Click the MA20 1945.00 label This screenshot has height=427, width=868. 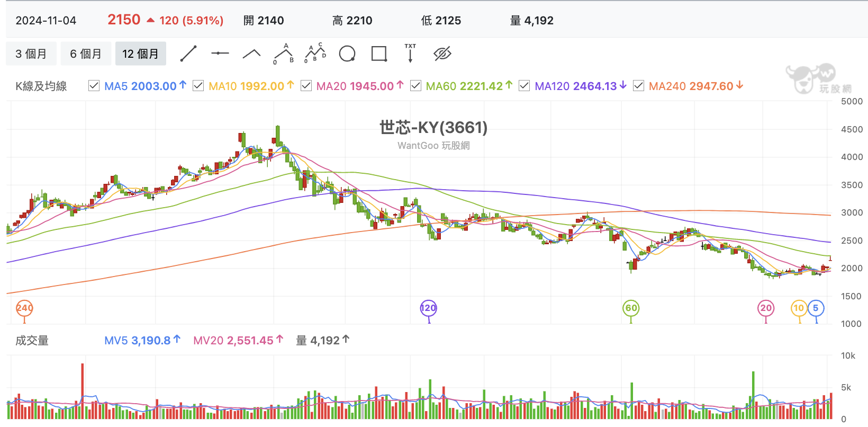pos(360,86)
